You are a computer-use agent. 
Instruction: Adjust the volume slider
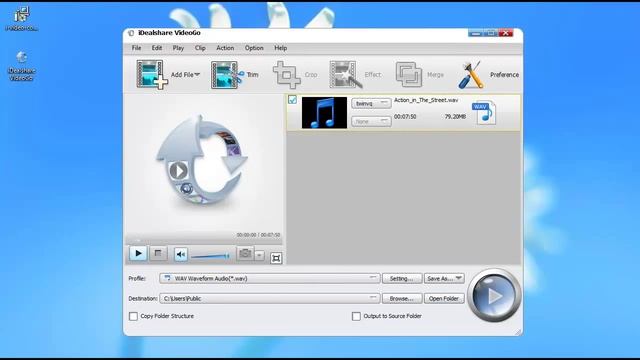click(210, 256)
